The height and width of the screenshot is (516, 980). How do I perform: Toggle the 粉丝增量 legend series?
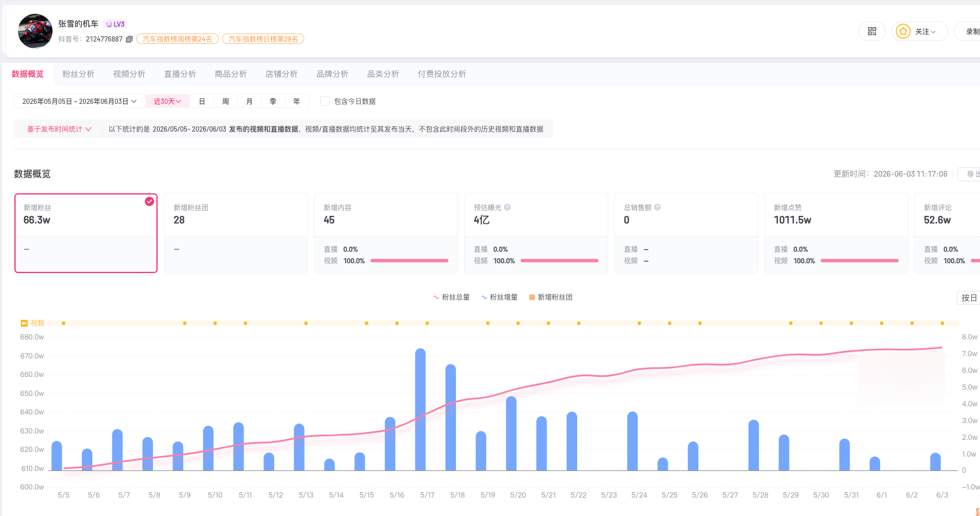499,297
